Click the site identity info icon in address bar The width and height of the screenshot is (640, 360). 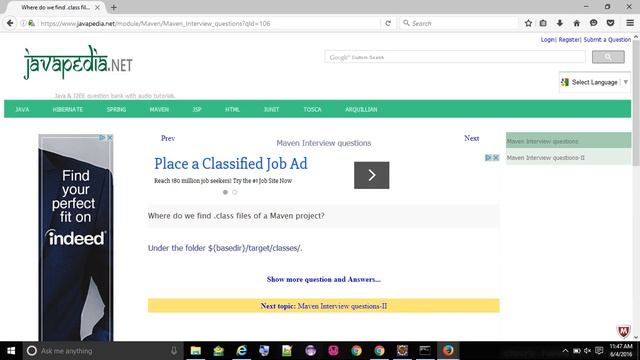[23, 23]
